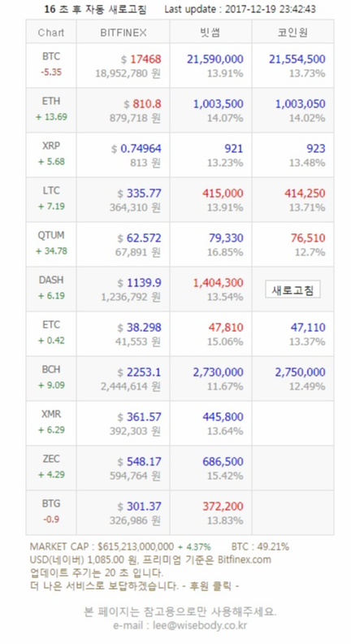
Task: Open the BTG chart link
Action: (51, 504)
